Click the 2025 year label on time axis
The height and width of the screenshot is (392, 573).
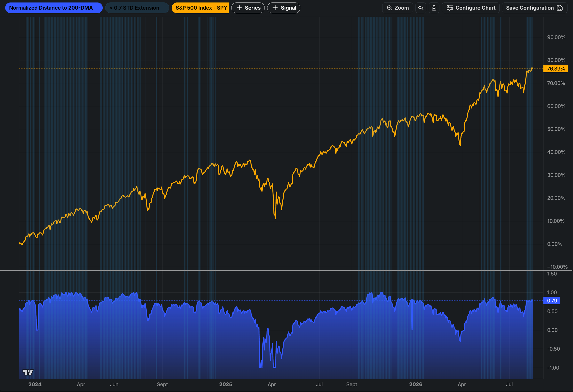click(x=226, y=384)
